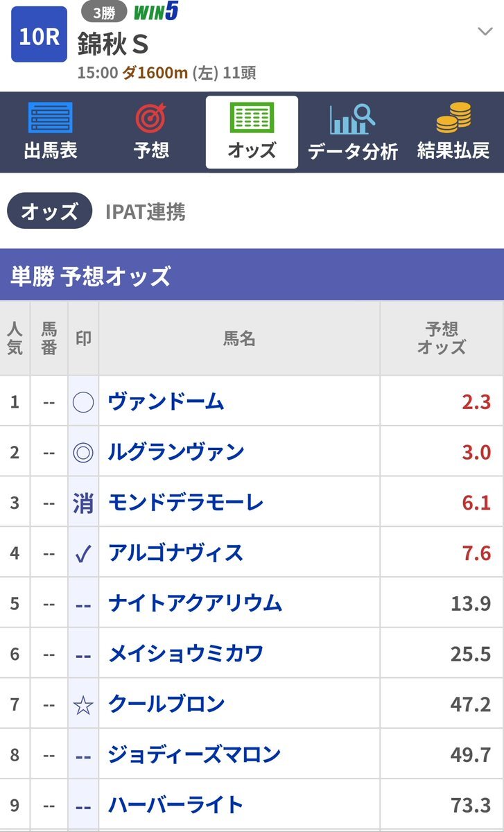Tap the WIN5 logo

tap(155, 12)
